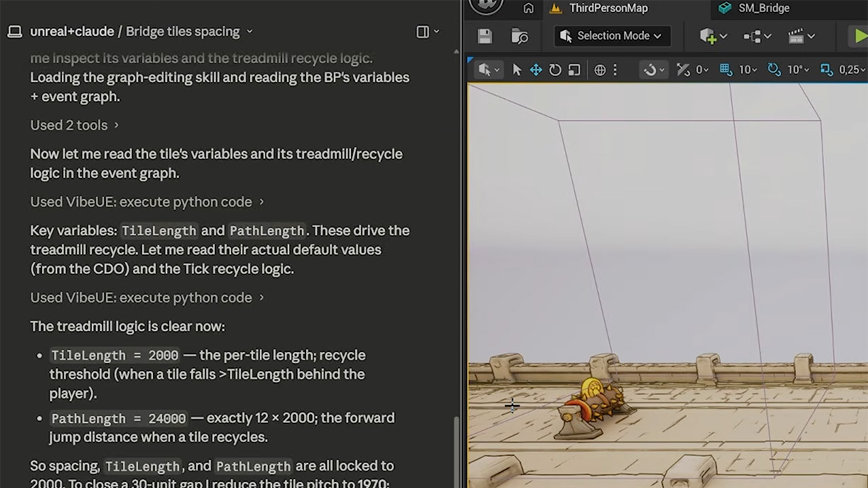Click the Unreal Engine logo icon
Viewport: 868px width, 488px height.
[x=486, y=5]
